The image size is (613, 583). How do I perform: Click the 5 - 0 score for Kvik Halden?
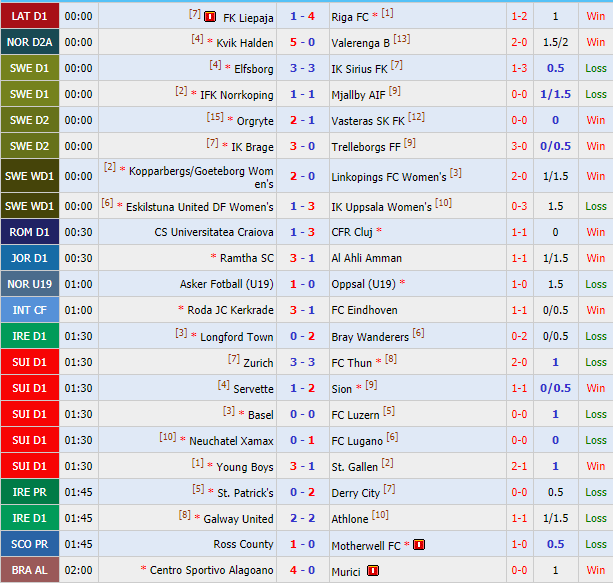(x=302, y=42)
